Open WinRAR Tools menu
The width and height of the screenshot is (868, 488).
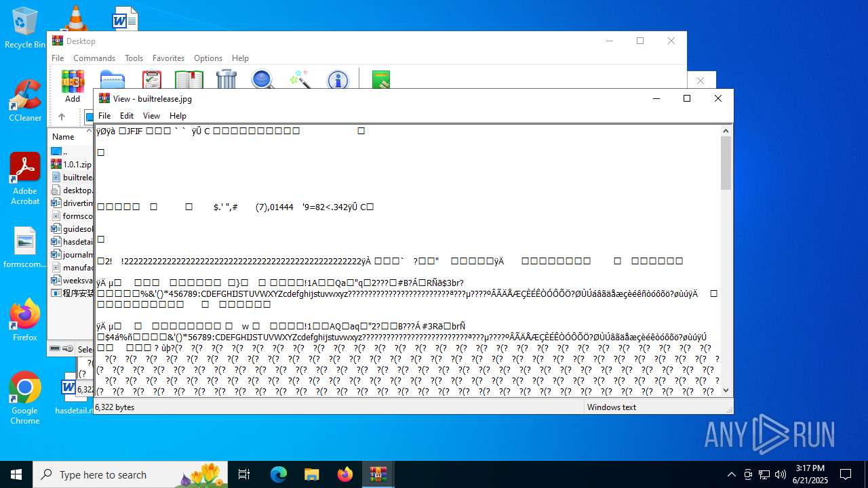(x=134, y=58)
